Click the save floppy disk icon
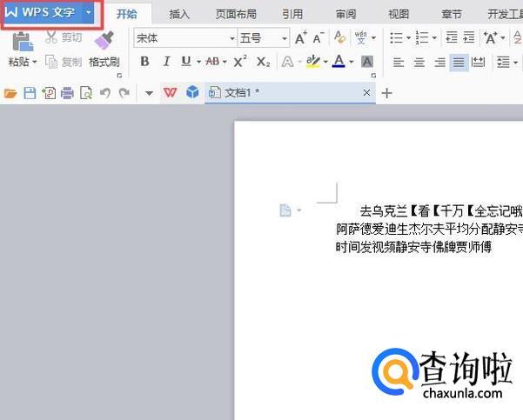Viewport: 523px width, 420px height. click(x=30, y=93)
